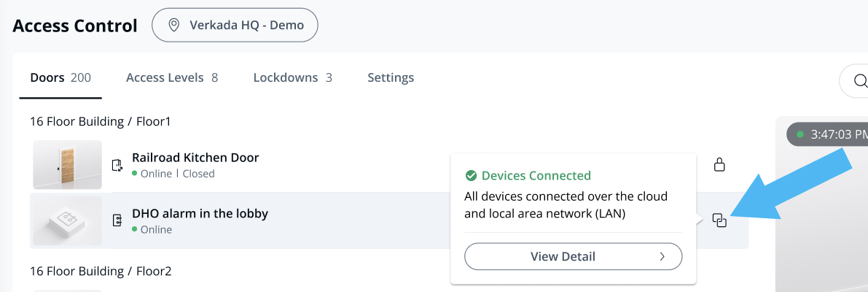The image size is (868, 292).
Task: Switch to the Access Levels tab
Action: [x=171, y=77]
